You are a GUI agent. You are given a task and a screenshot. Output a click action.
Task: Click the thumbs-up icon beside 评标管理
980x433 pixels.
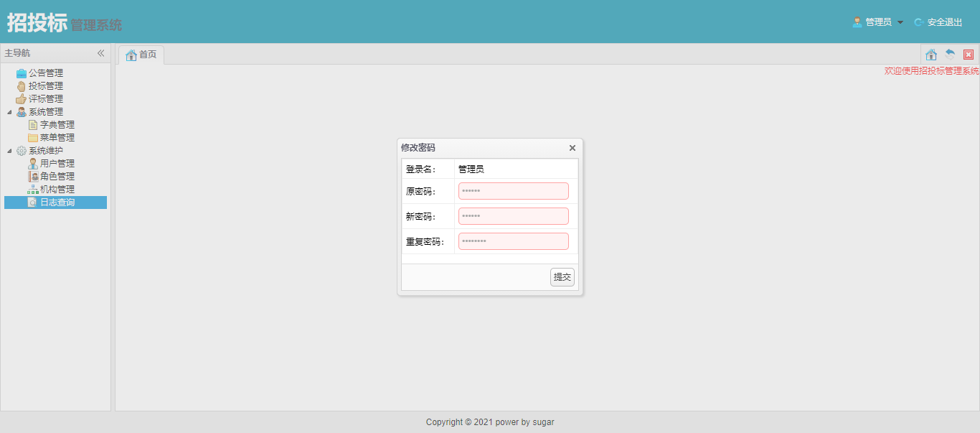(22, 99)
